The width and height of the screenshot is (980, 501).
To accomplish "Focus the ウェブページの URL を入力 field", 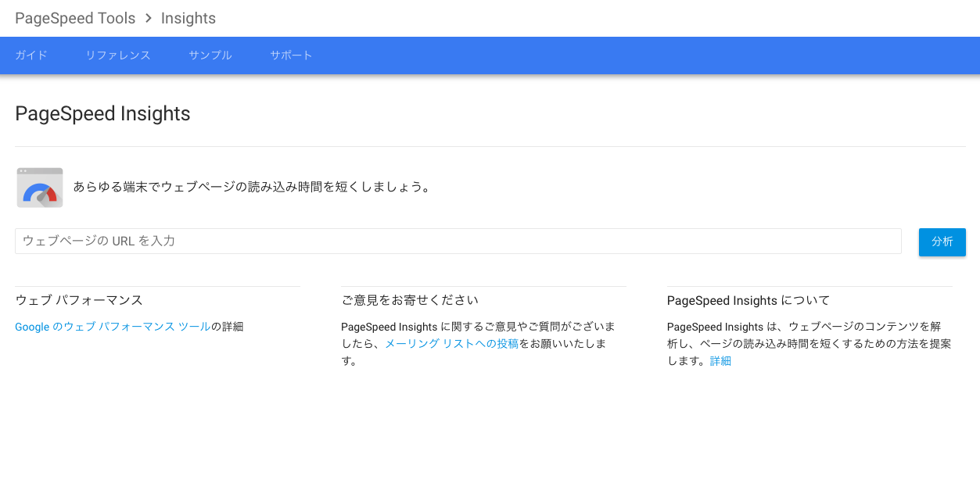I will click(458, 241).
